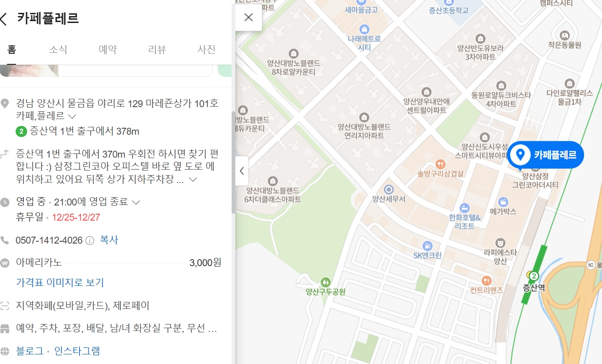The image size is (602, 364).
Task: Collapse the side panel with the arrow handle
Action: (x=242, y=171)
